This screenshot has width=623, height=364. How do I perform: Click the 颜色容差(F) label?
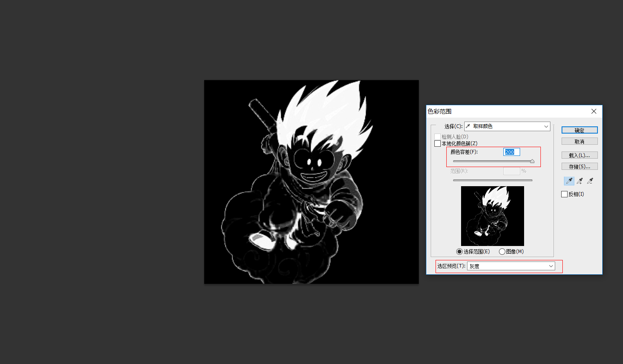(x=464, y=152)
